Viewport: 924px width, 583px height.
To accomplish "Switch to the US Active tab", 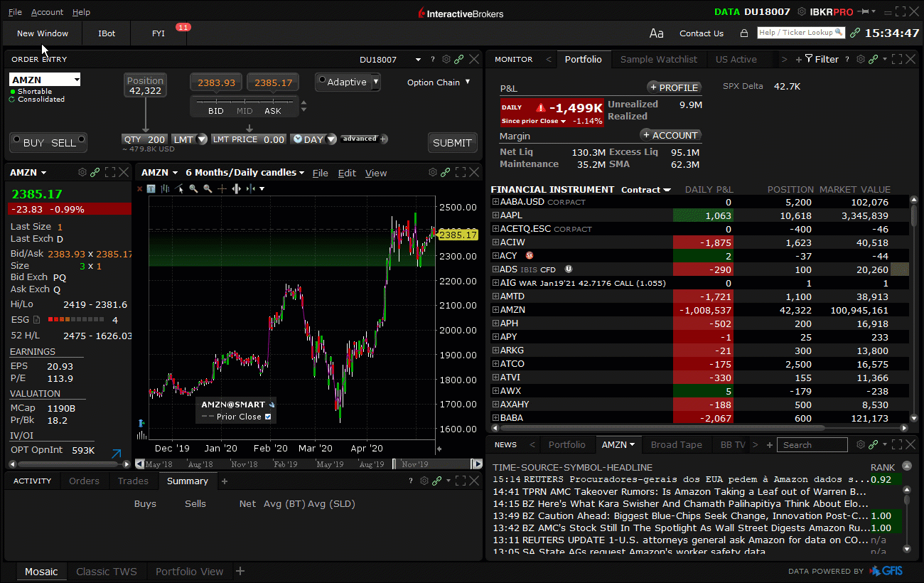I will [736, 59].
